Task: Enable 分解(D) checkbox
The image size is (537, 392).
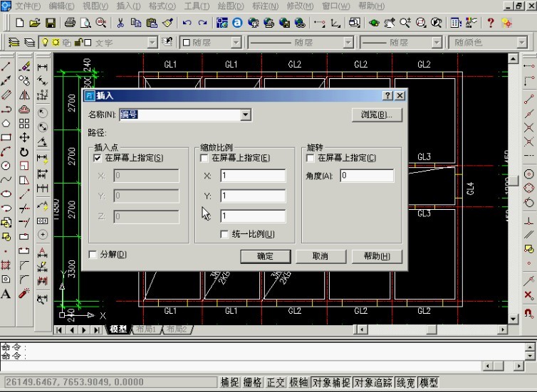Action: point(93,255)
